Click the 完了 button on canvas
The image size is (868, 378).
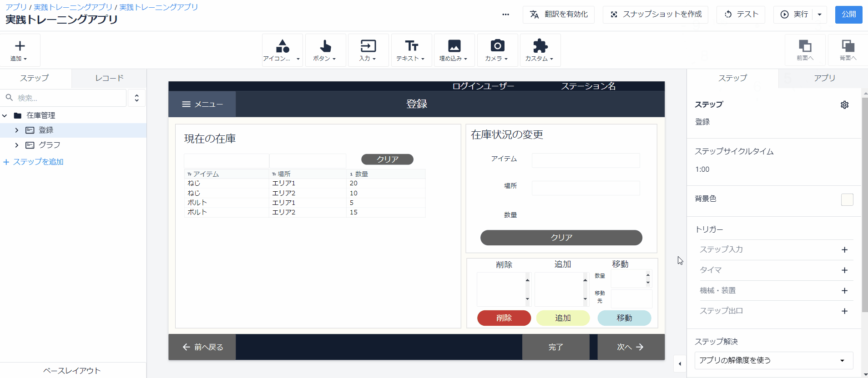(x=555, y=347)
